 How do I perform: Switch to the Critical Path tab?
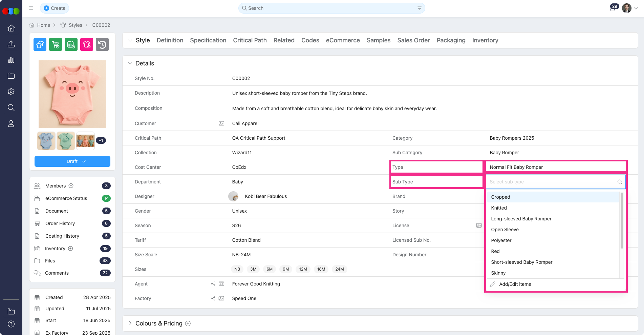pos(250,40)
